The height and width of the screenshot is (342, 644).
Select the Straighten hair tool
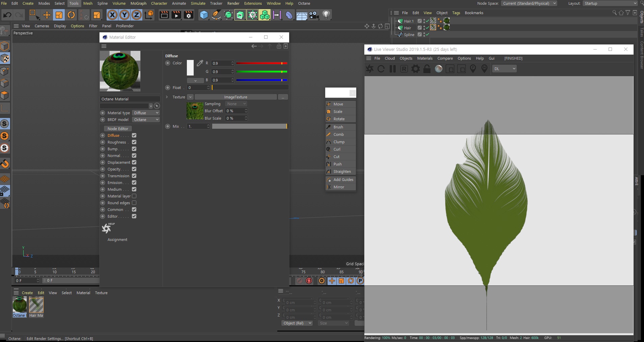click(341, 172)
